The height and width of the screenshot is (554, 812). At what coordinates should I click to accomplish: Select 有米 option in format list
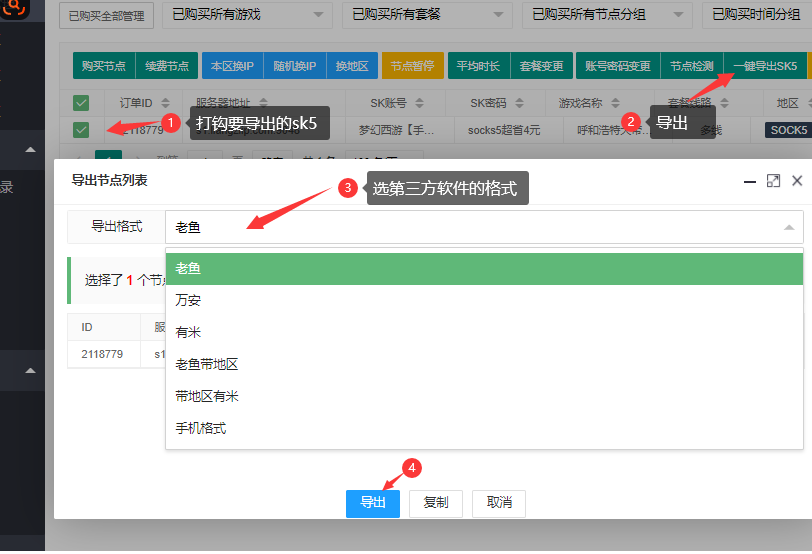click(484, 332)
